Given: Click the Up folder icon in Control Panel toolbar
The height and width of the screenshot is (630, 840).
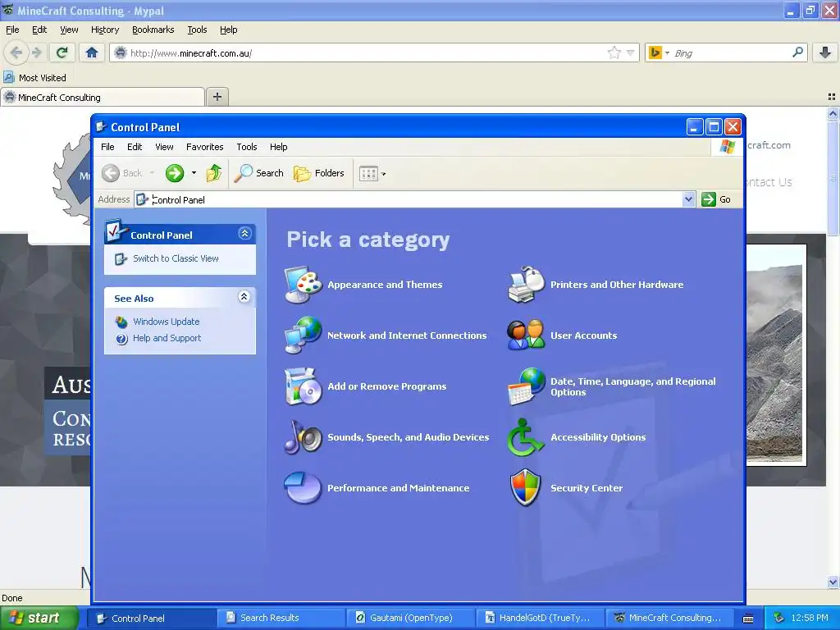Looking at the screenshot, I should (214, 173).
